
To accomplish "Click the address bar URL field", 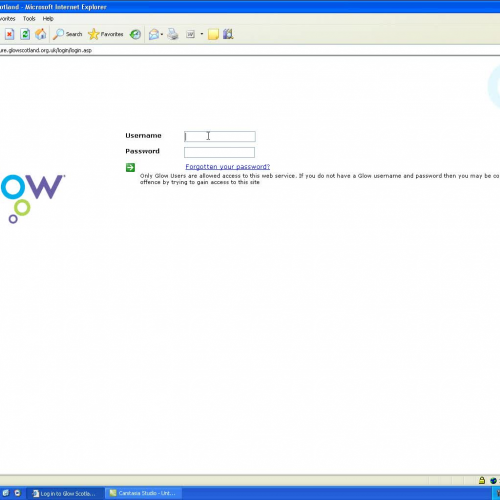I will coord(250,50).
